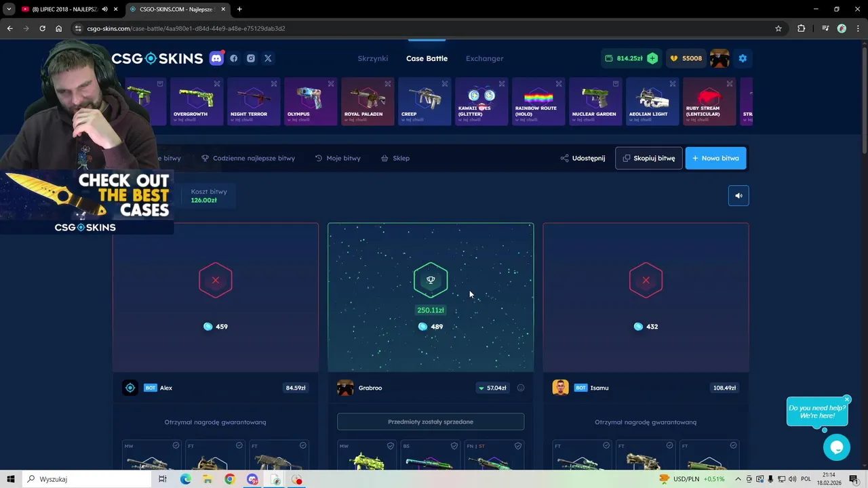Click the CSGO-SKINS logo
Image resolution: width=868 pixels, height=488 pixels.
(x=157, y=58)
